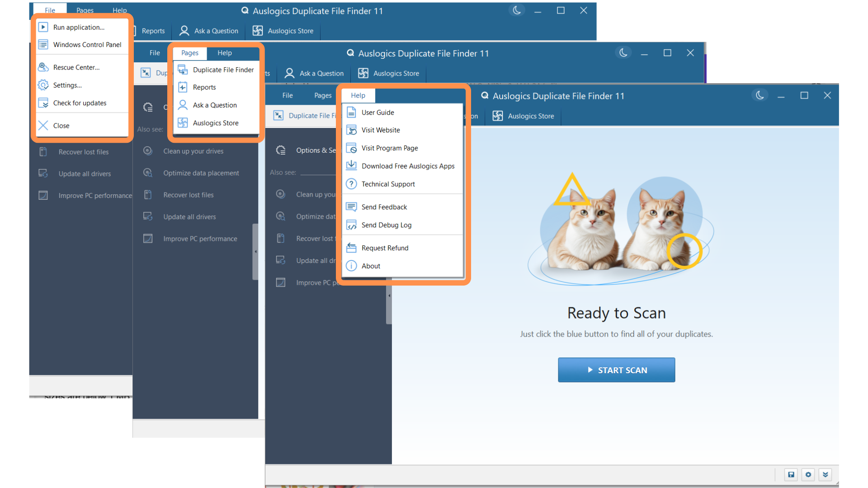Select Request Refund in the Help menu
The height and width of the screenshot is (488, 868).
(385, 248)
